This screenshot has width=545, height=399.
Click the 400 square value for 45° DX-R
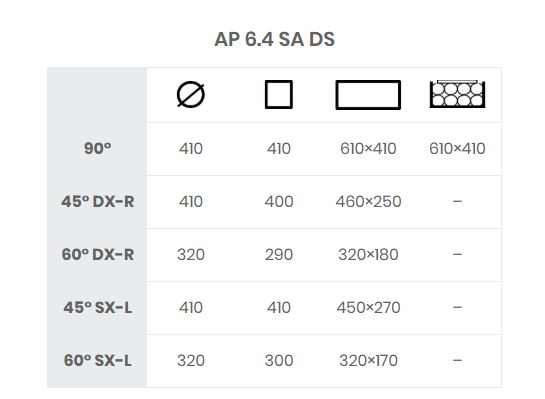tap(279, 202)
